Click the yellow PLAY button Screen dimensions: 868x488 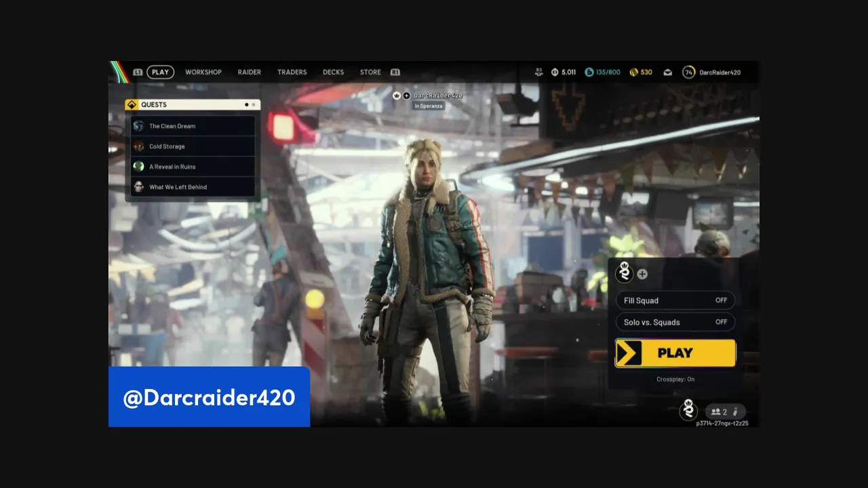(675, 353)
